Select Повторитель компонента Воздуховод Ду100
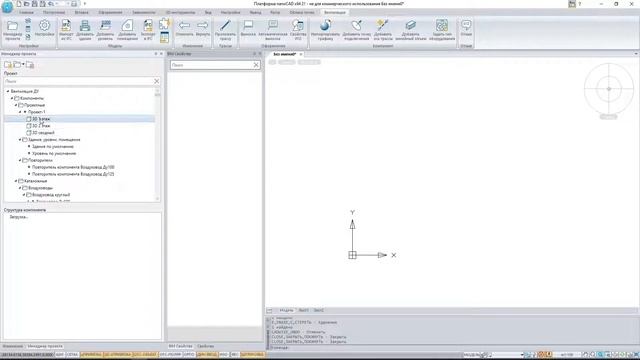 point(73,167)
